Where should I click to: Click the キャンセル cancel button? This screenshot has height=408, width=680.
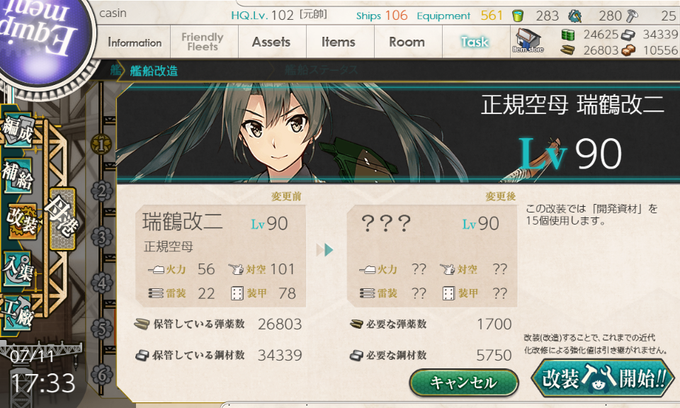click(x=464, y=382)
